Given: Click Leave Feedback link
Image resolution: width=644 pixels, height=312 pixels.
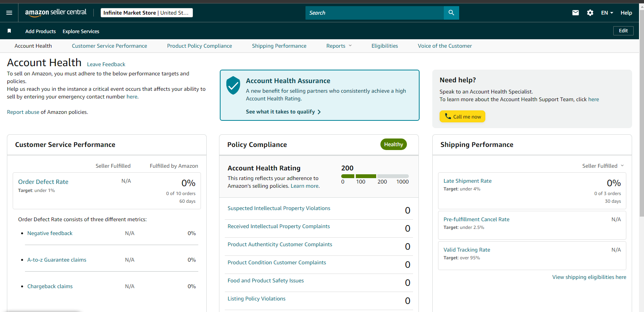Looking at the screenshot, I should pyautogui.click(x=106, y=64).
